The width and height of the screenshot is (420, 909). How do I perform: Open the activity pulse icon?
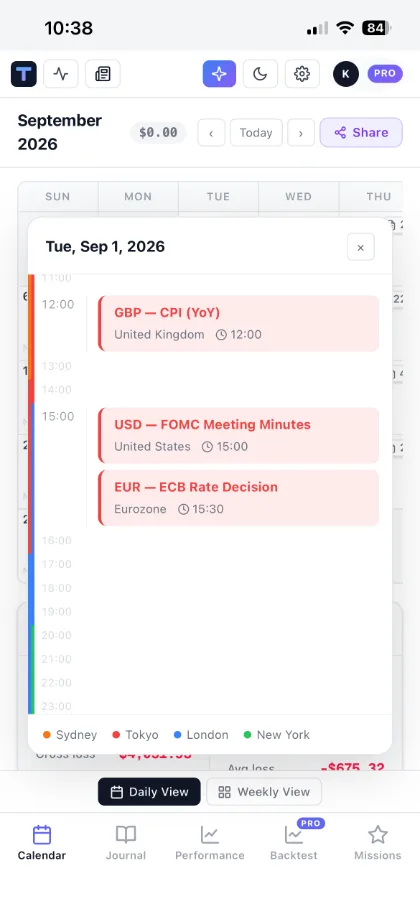61,74
